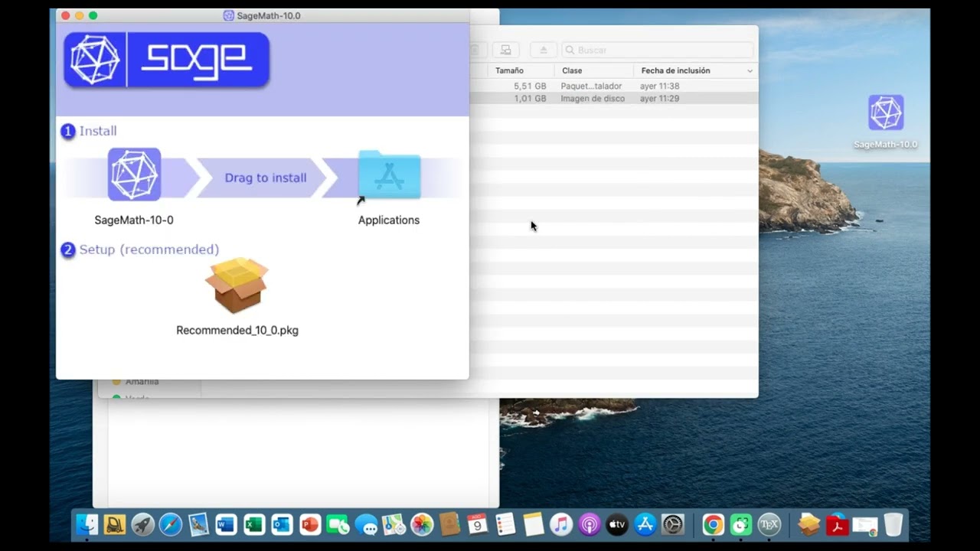The width and height of the screenshot is (980, 551).
Task: Select the Amarilla tag in Finder sidebar
Action: pos(142,381)
